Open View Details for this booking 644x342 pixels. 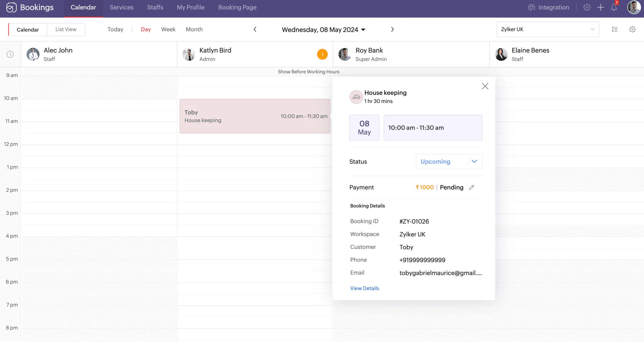[364, 288]
